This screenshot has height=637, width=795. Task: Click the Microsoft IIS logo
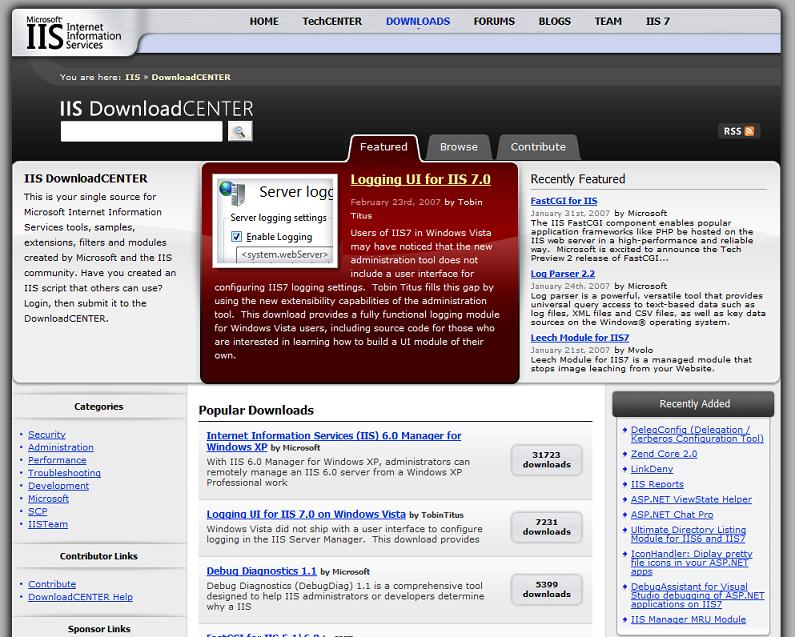coord(74,34)
